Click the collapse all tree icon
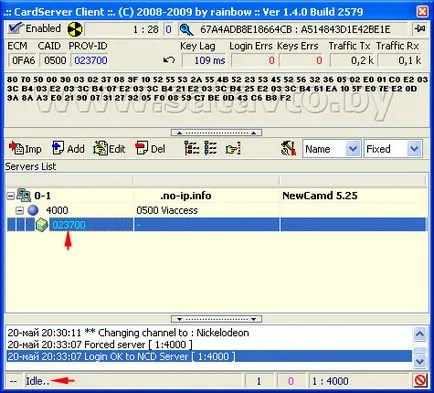The height and width of the screenshot is (393, 434). coord(211,148)
